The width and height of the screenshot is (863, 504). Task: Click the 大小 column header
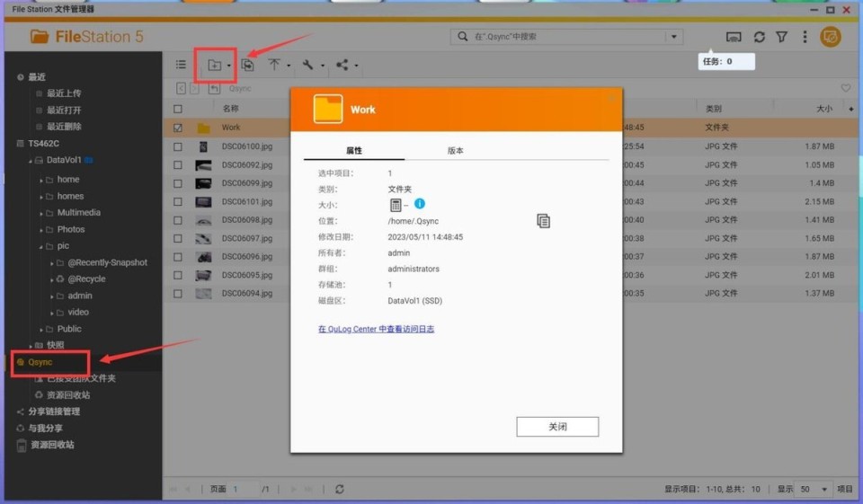824,109
